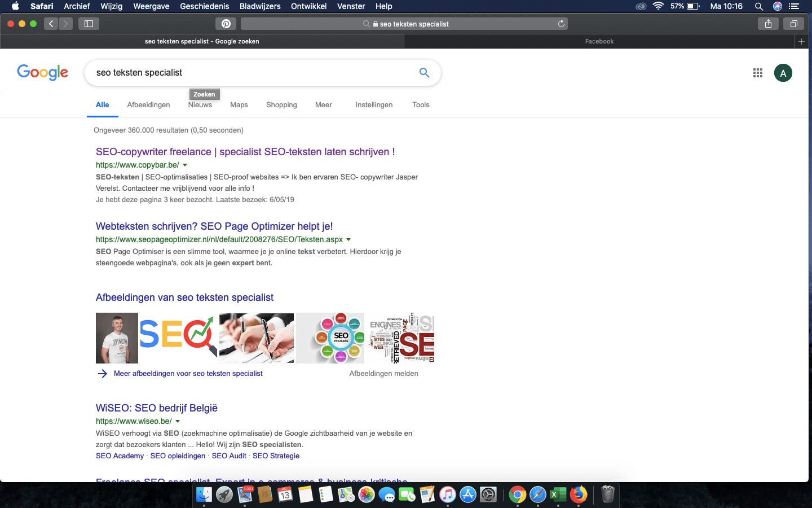Open Notes from the dock
This screenshot has width=812, height=508.
pos(306,495)
